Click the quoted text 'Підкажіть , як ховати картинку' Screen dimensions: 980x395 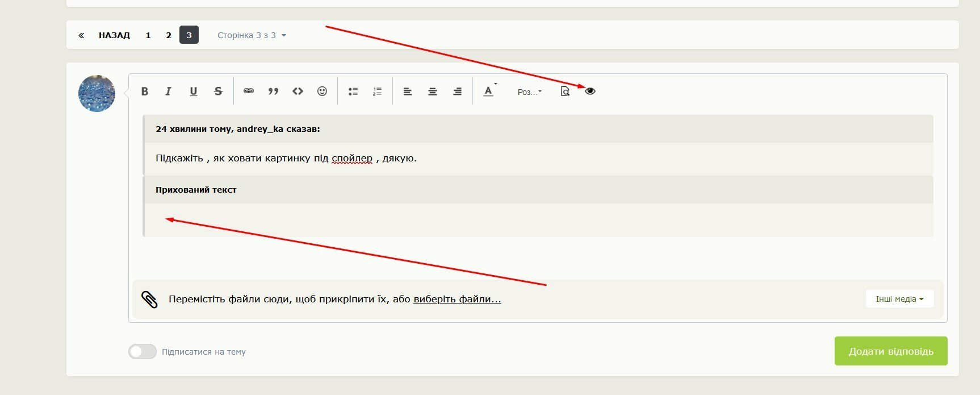233,158
